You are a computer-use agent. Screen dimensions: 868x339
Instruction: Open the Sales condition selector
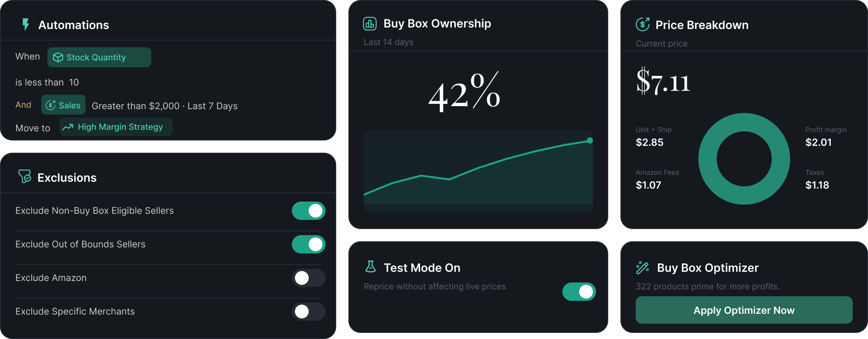tap(63, 105)
